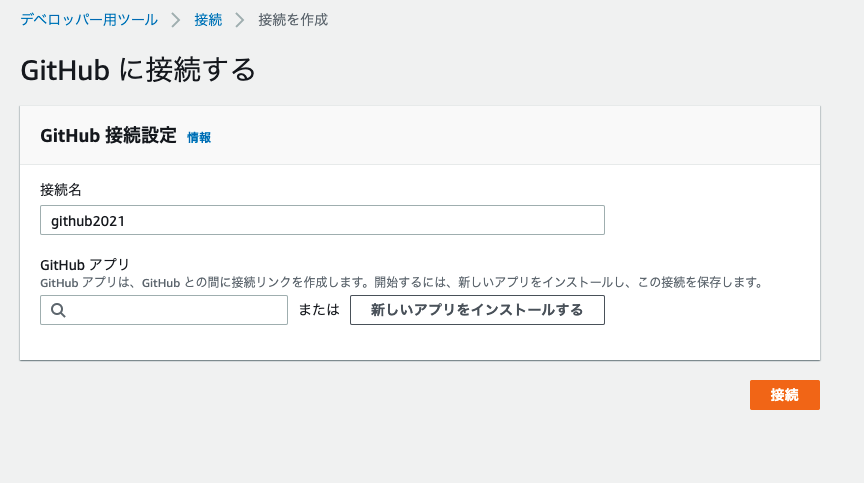Viewport: 864px width, 483px height.
Task: Go to the 接続 breadcrumb link
Action: [208, 20]
